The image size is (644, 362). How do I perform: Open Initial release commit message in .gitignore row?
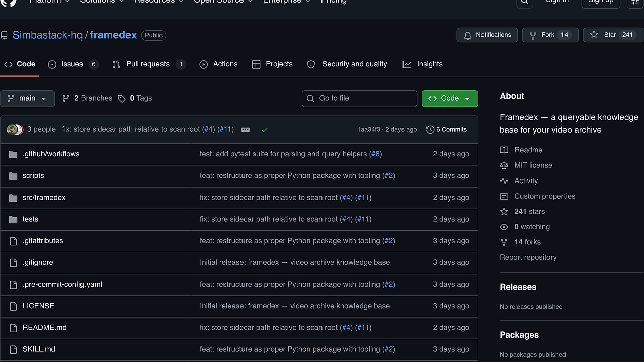click(295, 262)
